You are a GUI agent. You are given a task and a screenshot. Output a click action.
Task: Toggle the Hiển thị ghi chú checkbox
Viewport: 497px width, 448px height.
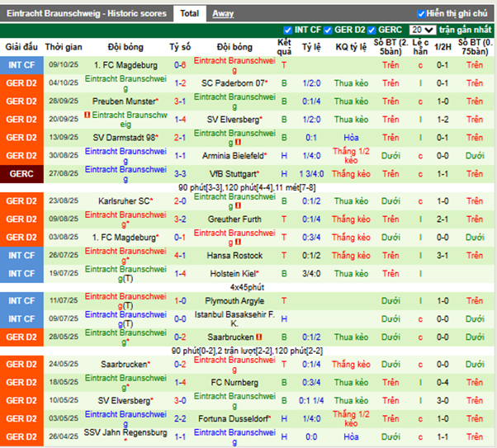(x=421, y=14)
